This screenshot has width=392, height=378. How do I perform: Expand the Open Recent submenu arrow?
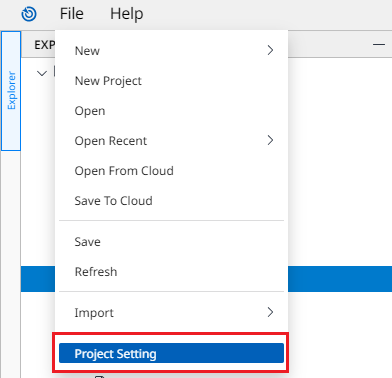tap(270, 140)
